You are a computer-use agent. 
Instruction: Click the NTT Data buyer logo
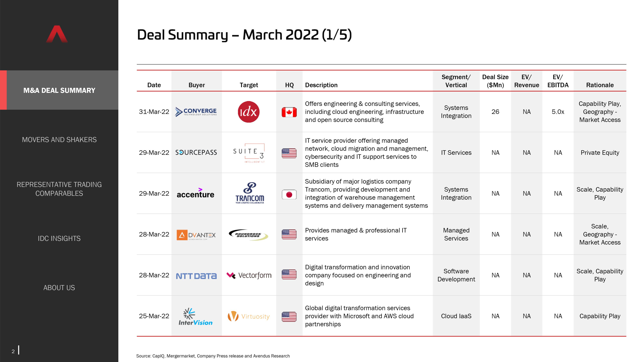click(196, 276)
